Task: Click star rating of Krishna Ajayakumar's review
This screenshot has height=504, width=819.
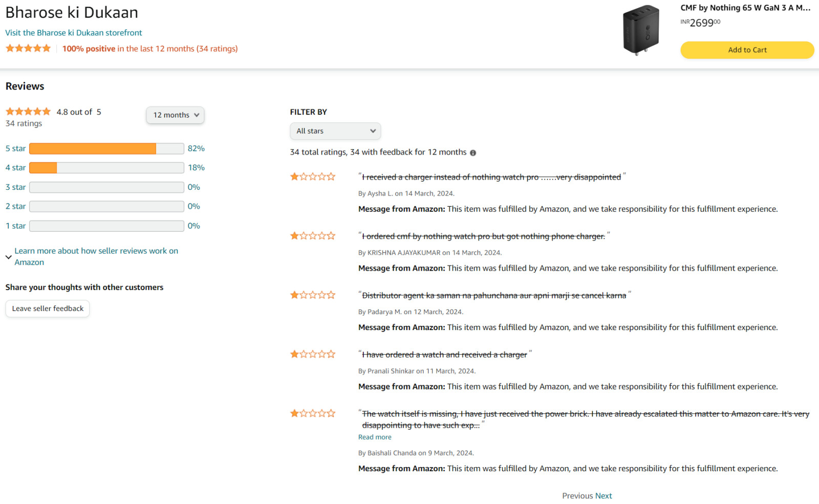Action: click(x=312, y=236)
